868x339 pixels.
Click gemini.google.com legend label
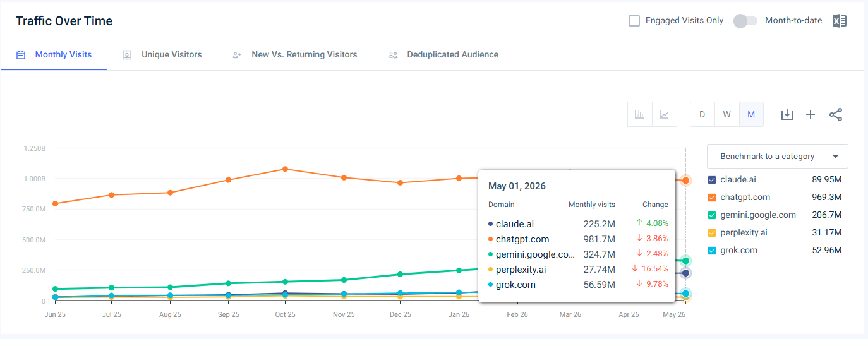758,215
